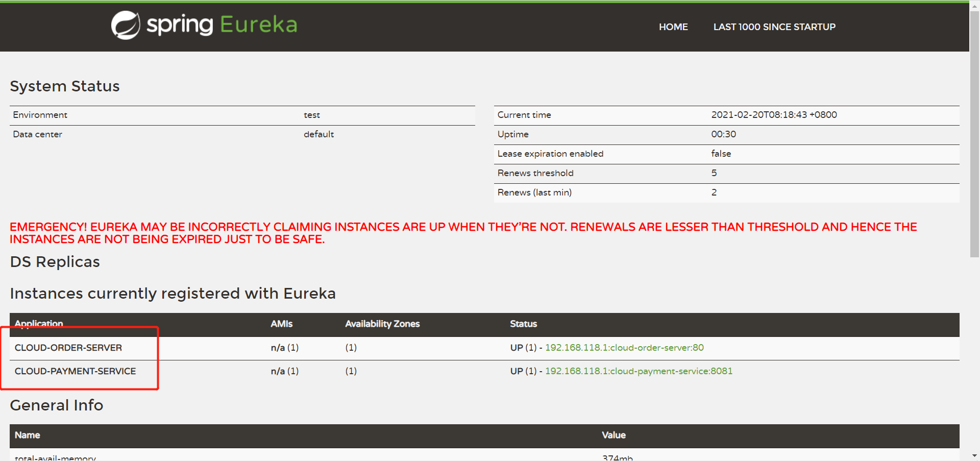The image size is (980, 461).
Task: Click the Renews threshold value 5
Action: (714, 173)
